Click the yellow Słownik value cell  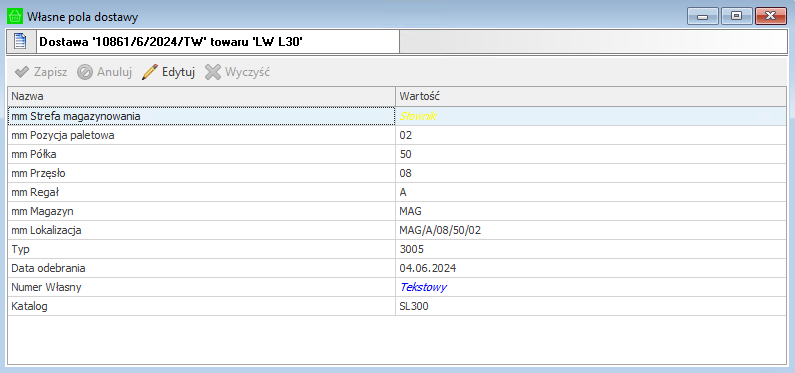591,116
